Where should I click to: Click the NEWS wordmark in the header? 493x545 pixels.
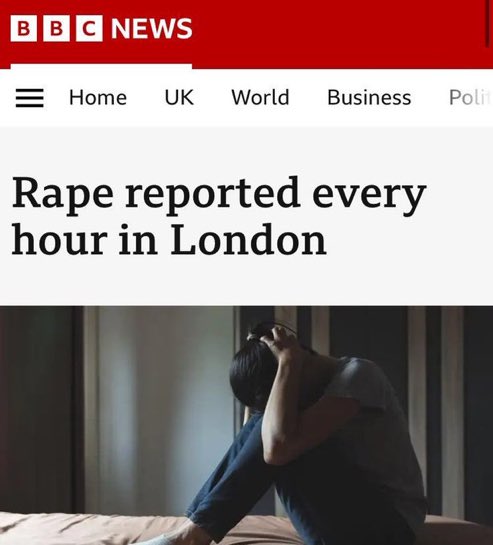[152, 28]
